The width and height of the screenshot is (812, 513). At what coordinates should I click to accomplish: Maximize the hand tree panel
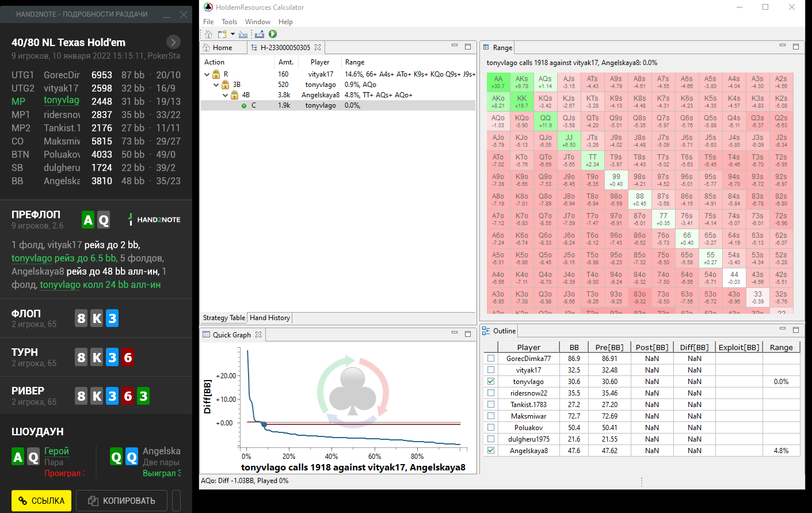tap(468, 46)
